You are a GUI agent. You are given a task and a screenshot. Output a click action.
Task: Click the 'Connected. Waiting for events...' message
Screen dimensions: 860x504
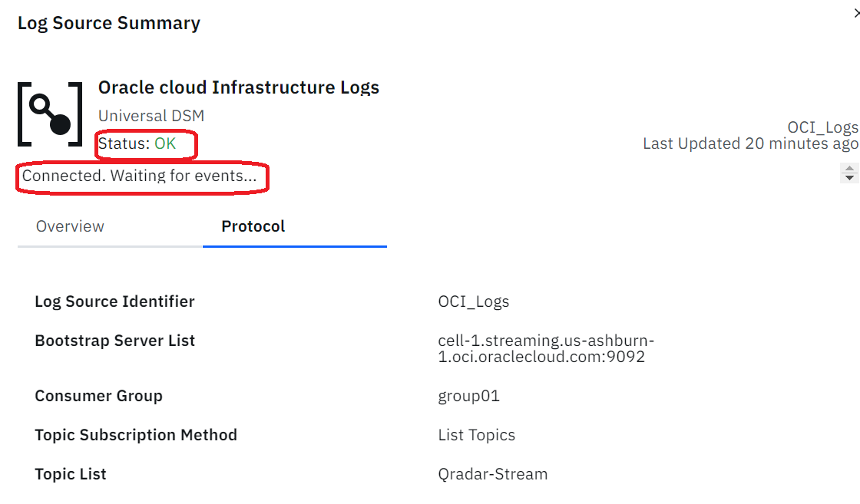(x=139, y=176)
